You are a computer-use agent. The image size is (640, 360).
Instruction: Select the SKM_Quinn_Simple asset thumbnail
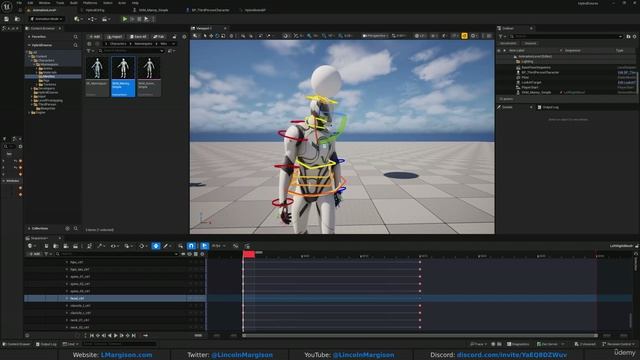coord(149,76)
